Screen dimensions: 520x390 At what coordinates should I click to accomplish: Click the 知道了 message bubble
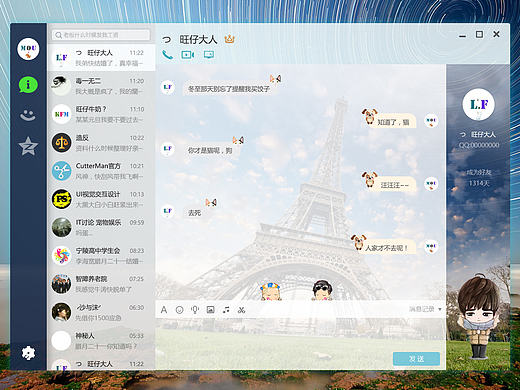click(x=393, y=122)
